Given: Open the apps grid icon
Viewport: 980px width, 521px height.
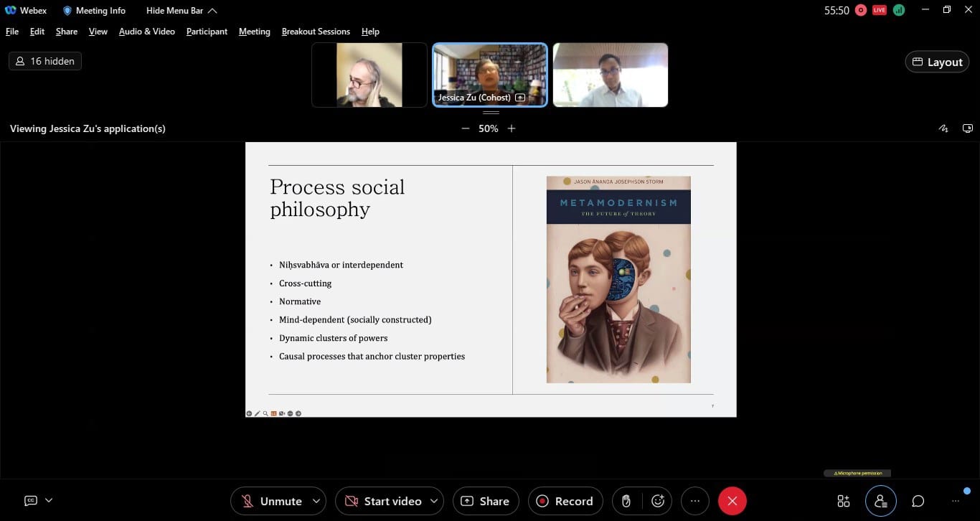Looking at the screenshot, I should (844, 501).
